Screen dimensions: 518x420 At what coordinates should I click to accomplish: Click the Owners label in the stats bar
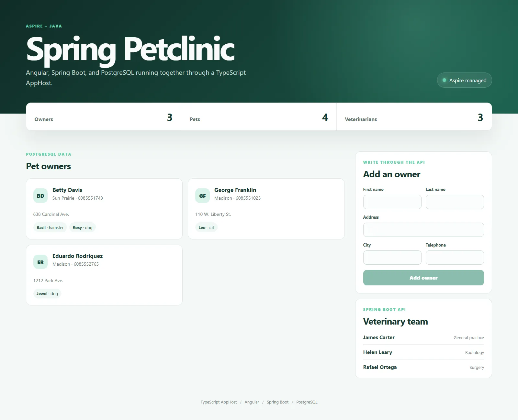(x=44, y=119)
